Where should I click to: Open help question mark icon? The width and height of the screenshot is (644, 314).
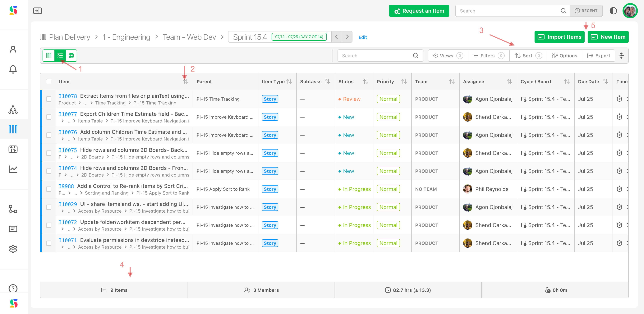coord(13,288)
